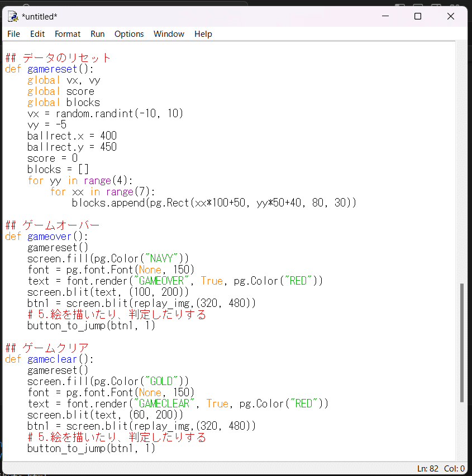Open the Options menu
Screen dimensions: 472x476
129,34
